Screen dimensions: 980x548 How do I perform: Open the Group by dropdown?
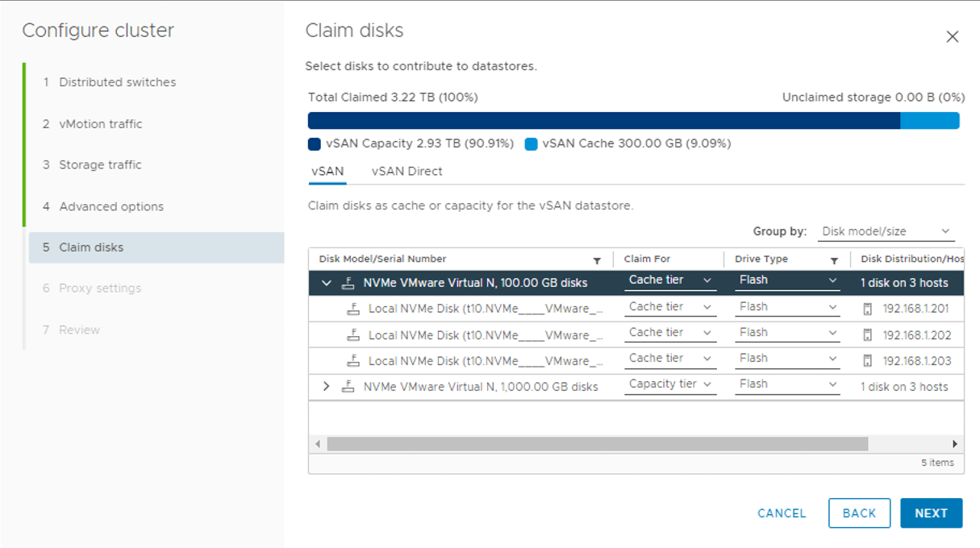[886, 231]
